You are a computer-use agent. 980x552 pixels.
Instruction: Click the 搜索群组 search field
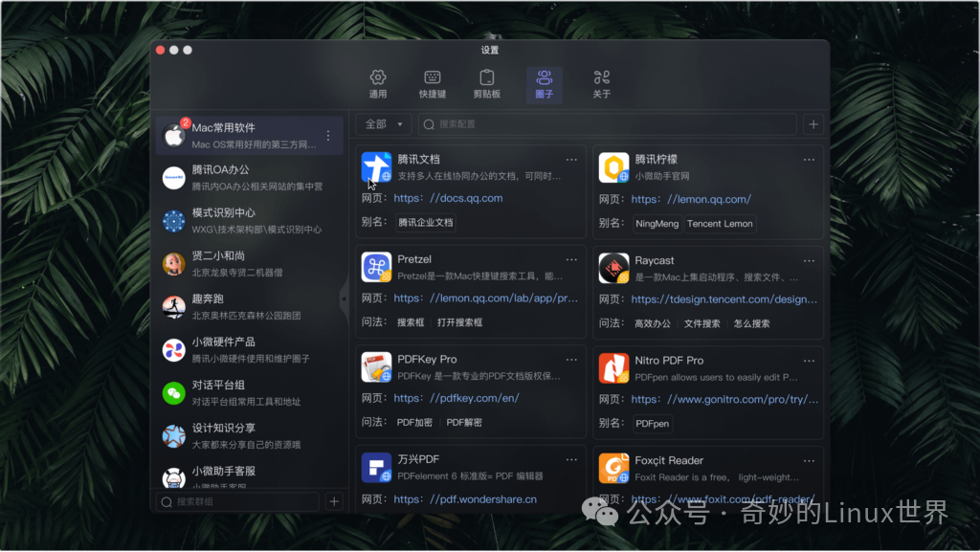pos(237,501)
